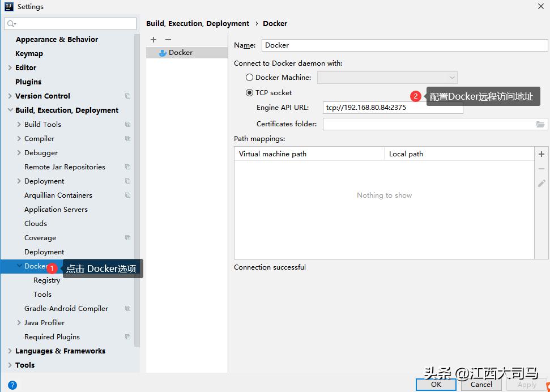Screen dimensions: 550x392
Task: Select Gradle-Android Compiler entry
Action: click(x=66, y=309)
